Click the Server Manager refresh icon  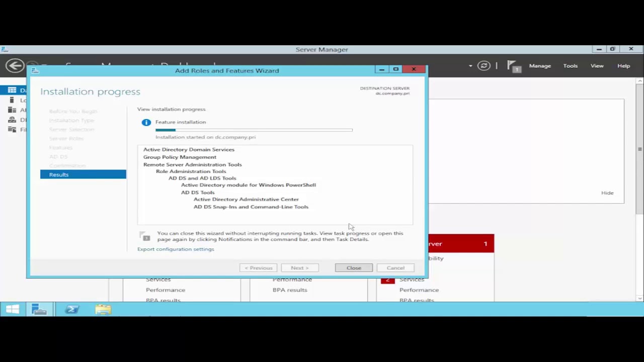[484, 66]
